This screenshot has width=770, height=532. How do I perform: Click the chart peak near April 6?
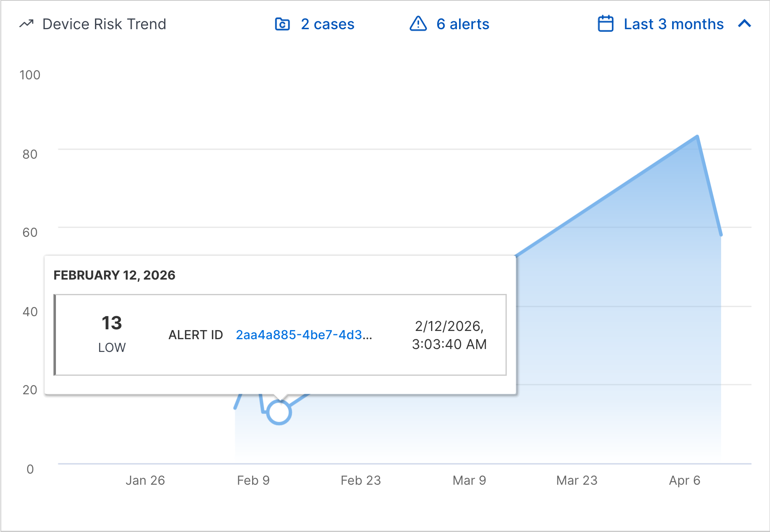click(x=697, y=136)
